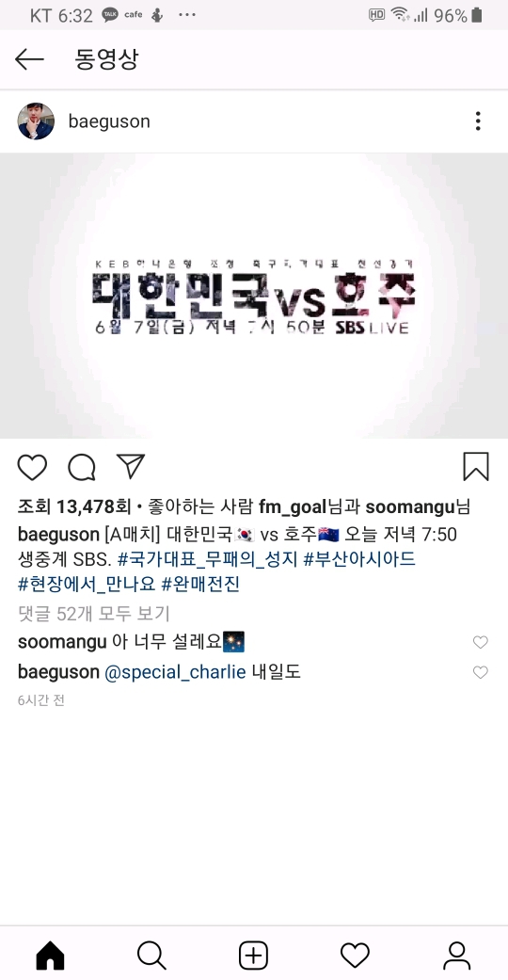Open the Profile tab via the person icon
Image resolution: width=508 pixels, height=980 pixels.
pyautogui.click(x=457, y=956)
